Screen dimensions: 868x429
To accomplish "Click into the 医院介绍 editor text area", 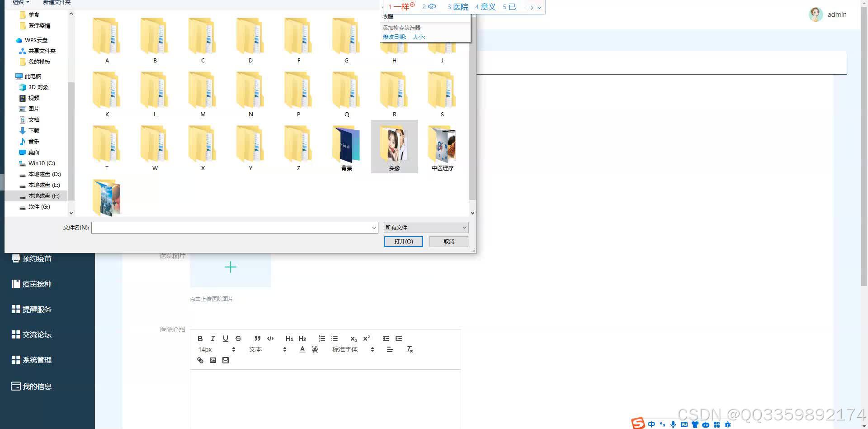I will point(325,399).
